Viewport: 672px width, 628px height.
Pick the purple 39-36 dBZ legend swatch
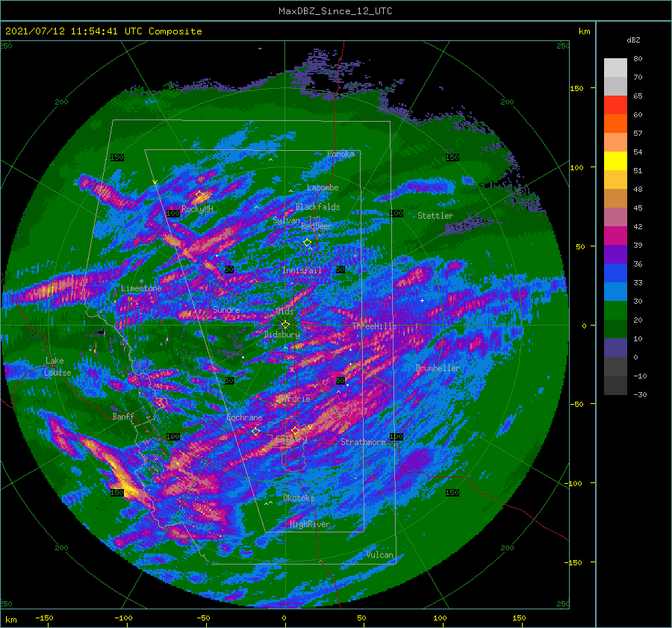[615, 255]
